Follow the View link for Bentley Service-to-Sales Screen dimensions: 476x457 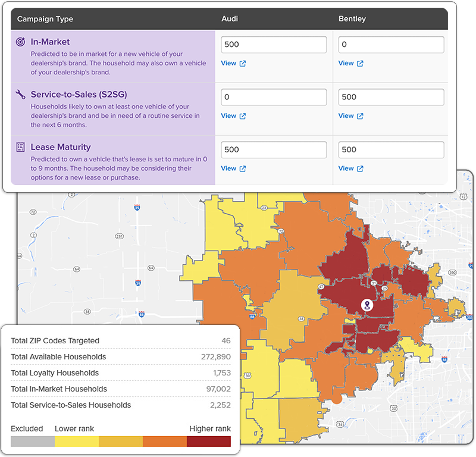346,115
